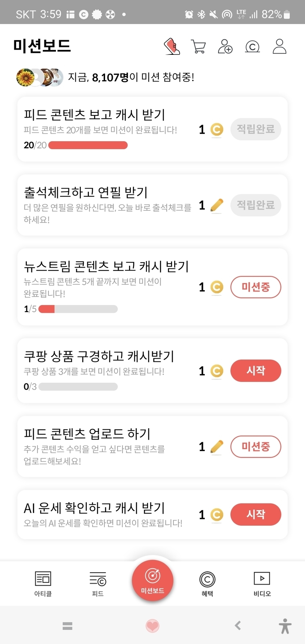
Task: Open the user profile icon
Action: [x=279, y=47]
